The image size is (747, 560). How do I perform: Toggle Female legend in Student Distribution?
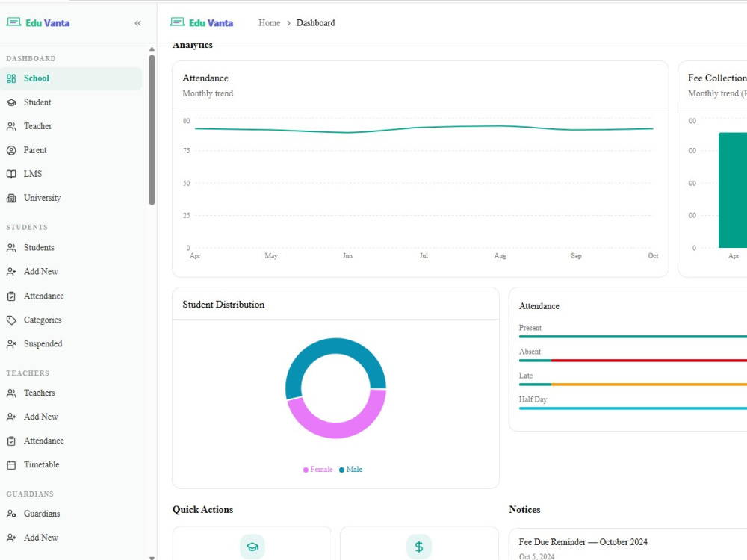317,470
